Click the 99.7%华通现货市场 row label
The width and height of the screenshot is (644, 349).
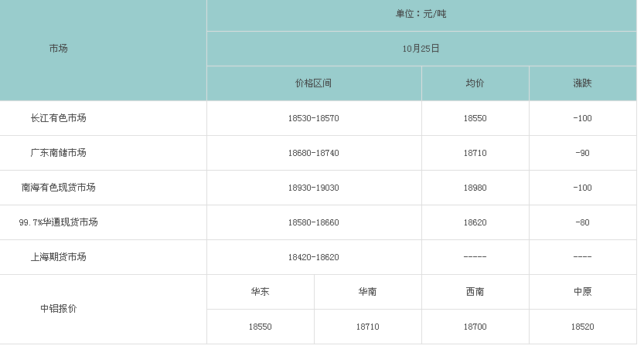[58, 222]
